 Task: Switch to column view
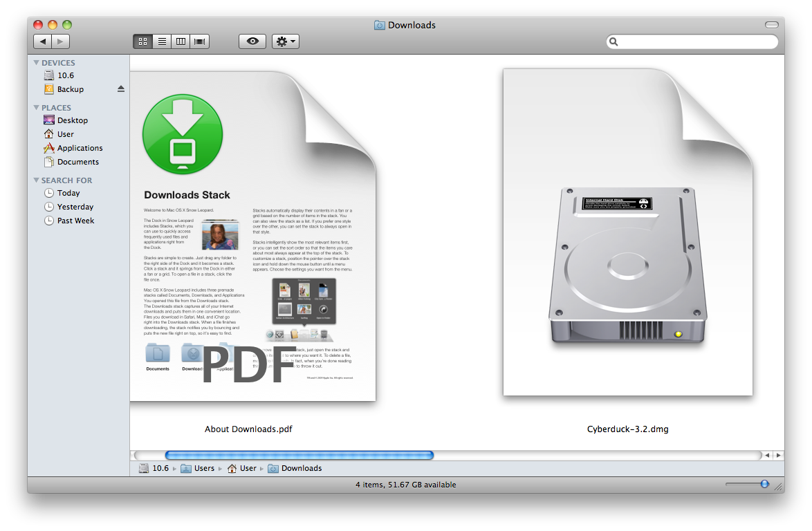(181, 41)
